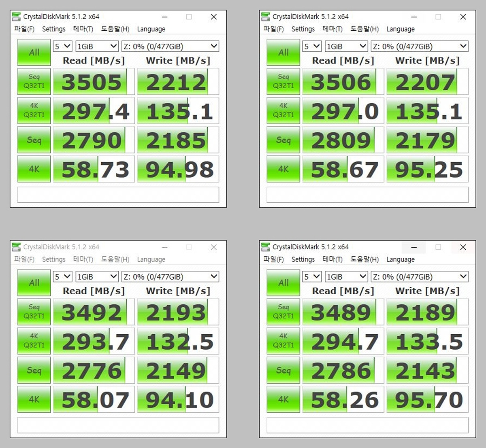Image resolution: width=486 pixels, height=448 pixels.
Task: Open Language menu in top-left window
Action: (151, 29)
